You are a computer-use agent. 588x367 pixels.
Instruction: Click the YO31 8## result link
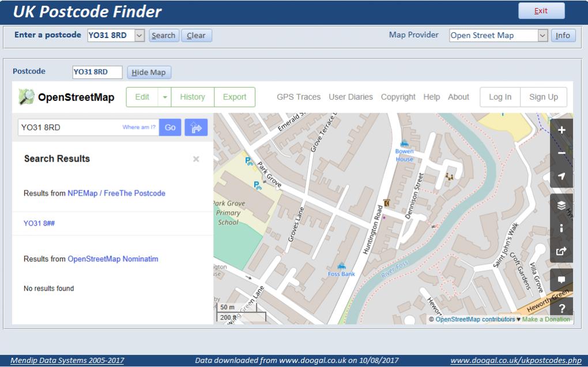tap(39, 223)
